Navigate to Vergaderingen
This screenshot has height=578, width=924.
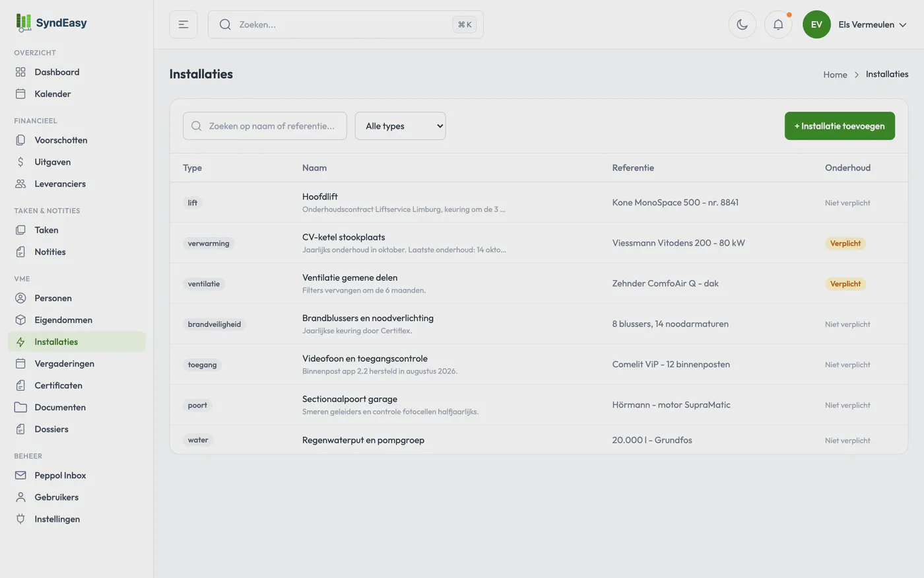point(77,363)
